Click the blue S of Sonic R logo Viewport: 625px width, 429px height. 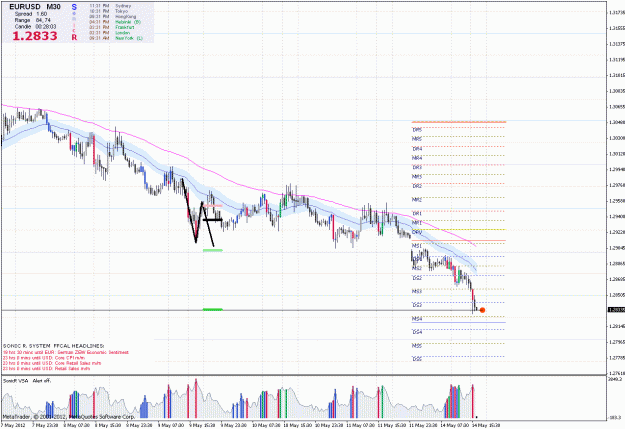pos(74,7)
